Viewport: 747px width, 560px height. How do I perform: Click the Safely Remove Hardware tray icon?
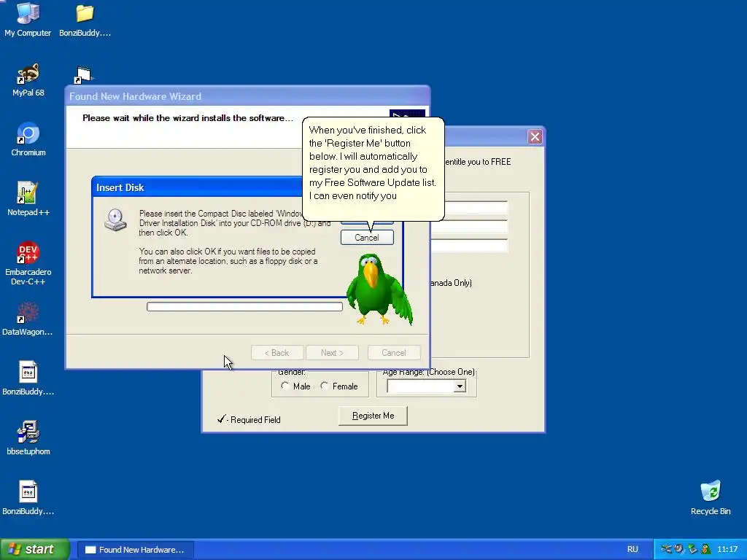(x=693, y=549)
